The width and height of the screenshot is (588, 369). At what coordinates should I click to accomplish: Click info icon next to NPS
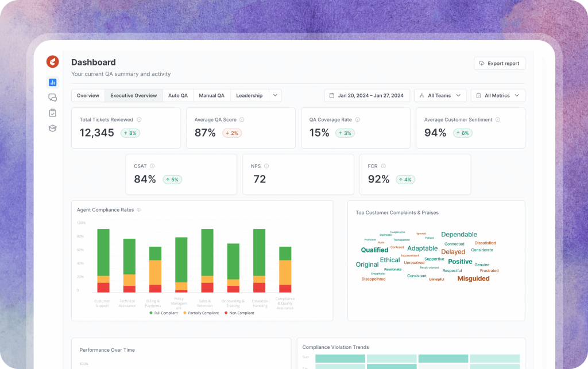point(266,166)
